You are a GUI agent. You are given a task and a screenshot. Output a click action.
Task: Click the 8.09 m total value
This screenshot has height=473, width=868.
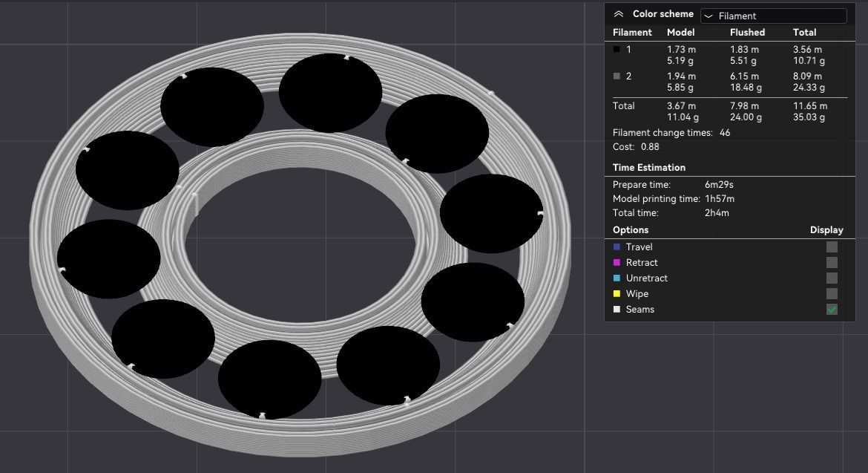pyautogui.click(x=808, y=76)
